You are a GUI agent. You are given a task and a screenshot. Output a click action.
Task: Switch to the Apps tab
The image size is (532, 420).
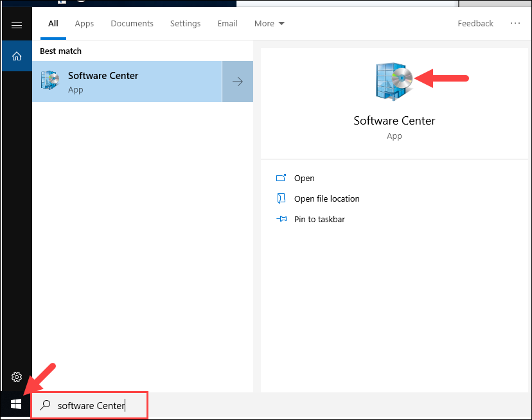(x=84, y=23)
